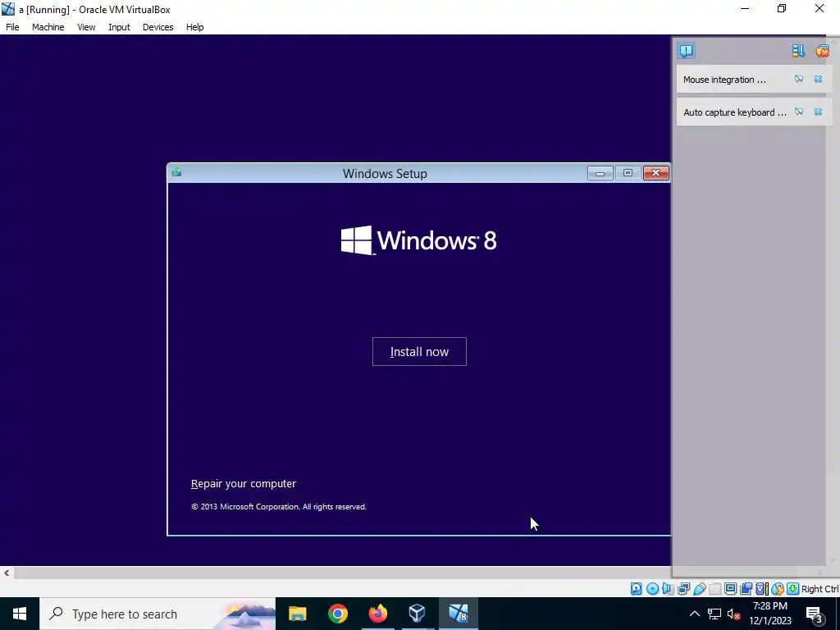Click the mouse integration status icon

pos(778,589)
